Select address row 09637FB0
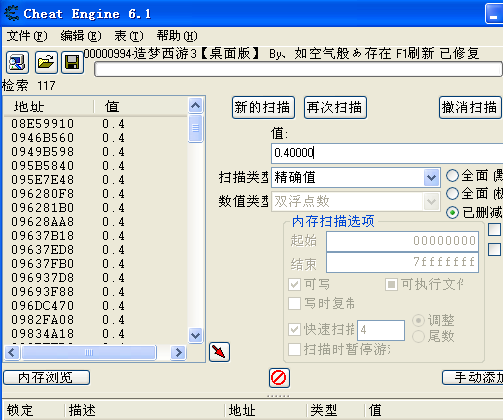 [x=96, y=264]
